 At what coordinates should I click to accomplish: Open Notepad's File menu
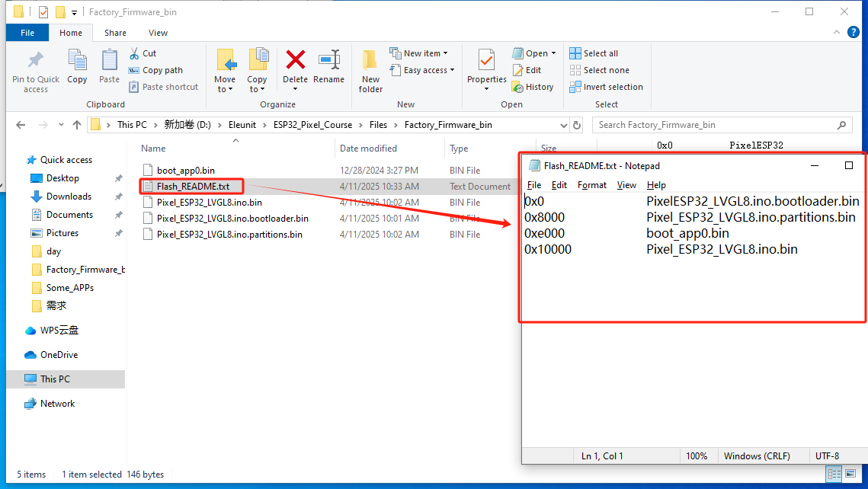pos(534,185)
